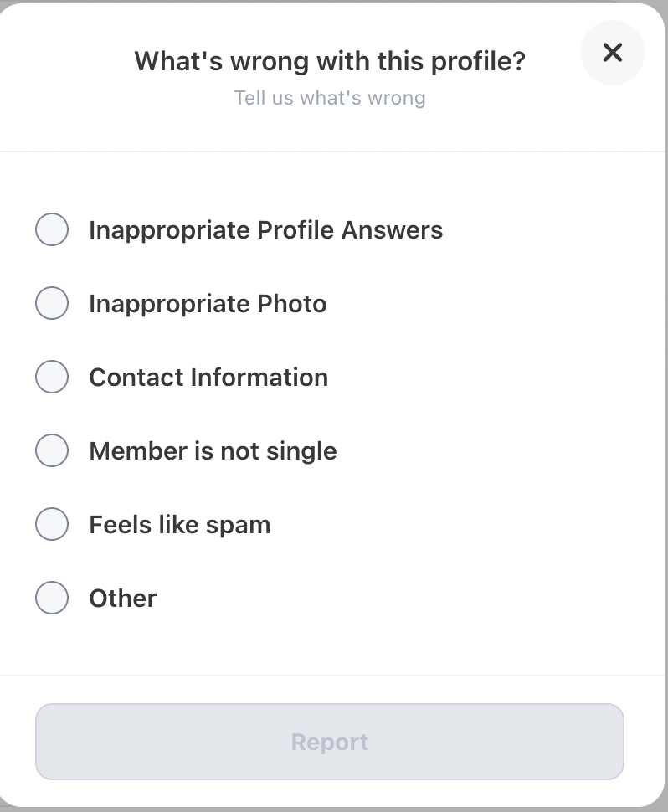Screen dimensions: 668x812
Task: Select the Inappropriate Profile Answers radio button
Action: pyautogui.click(x=52, y=229)
